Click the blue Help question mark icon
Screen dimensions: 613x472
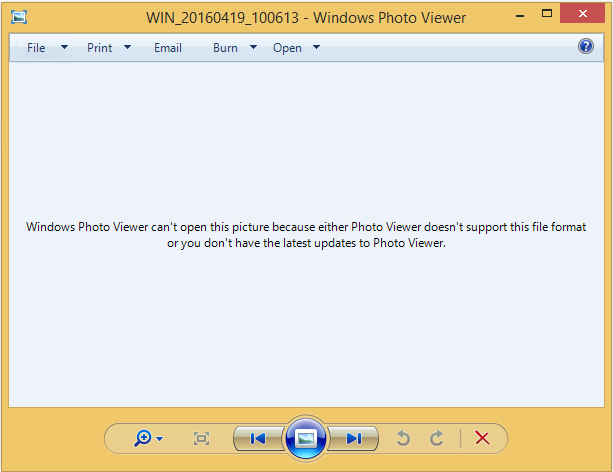click(x=586, y=46)
